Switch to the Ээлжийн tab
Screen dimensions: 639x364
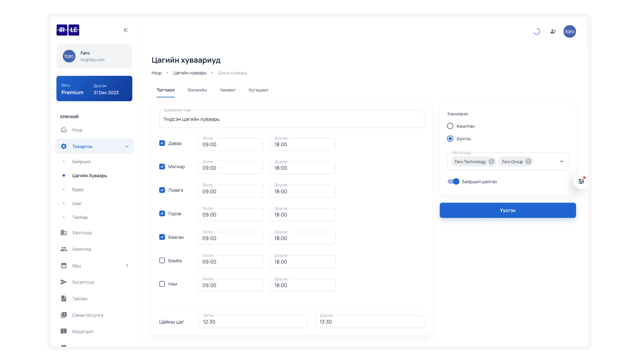[197, 90]
